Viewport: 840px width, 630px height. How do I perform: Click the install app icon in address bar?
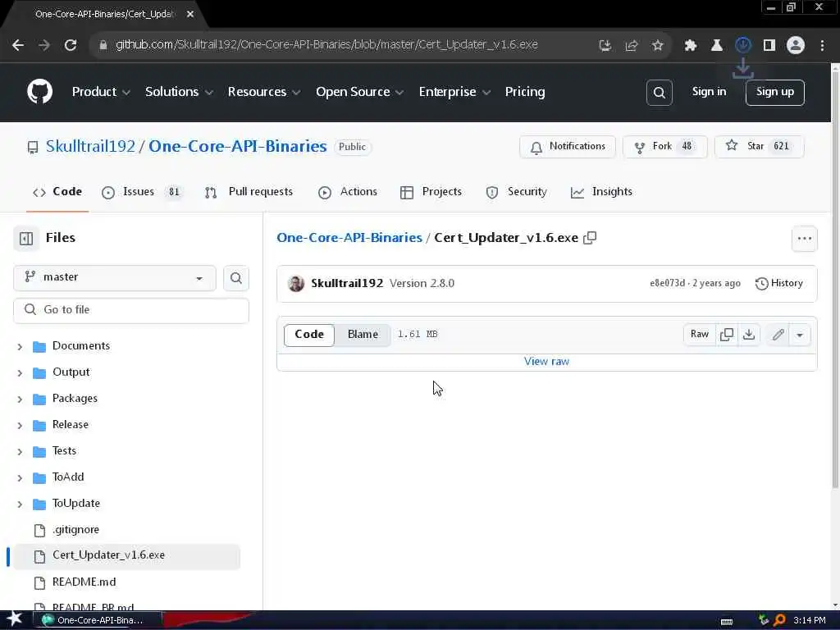click(x=605, y=46)
